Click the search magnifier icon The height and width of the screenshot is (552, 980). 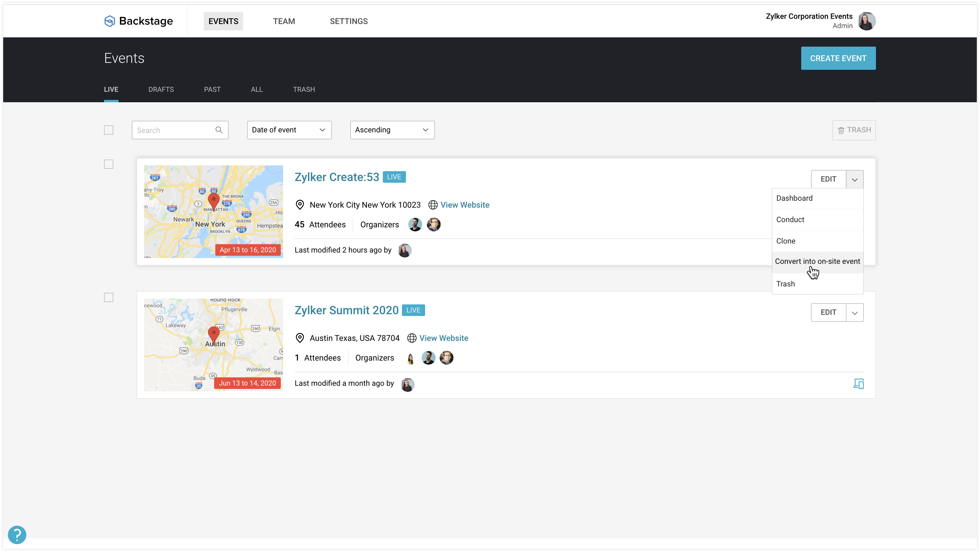coord(219,130)
